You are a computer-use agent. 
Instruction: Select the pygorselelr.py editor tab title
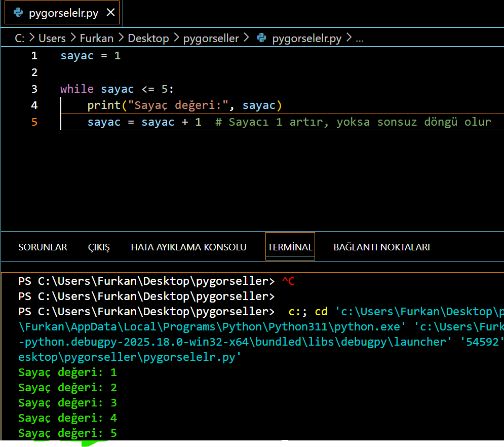63,14
